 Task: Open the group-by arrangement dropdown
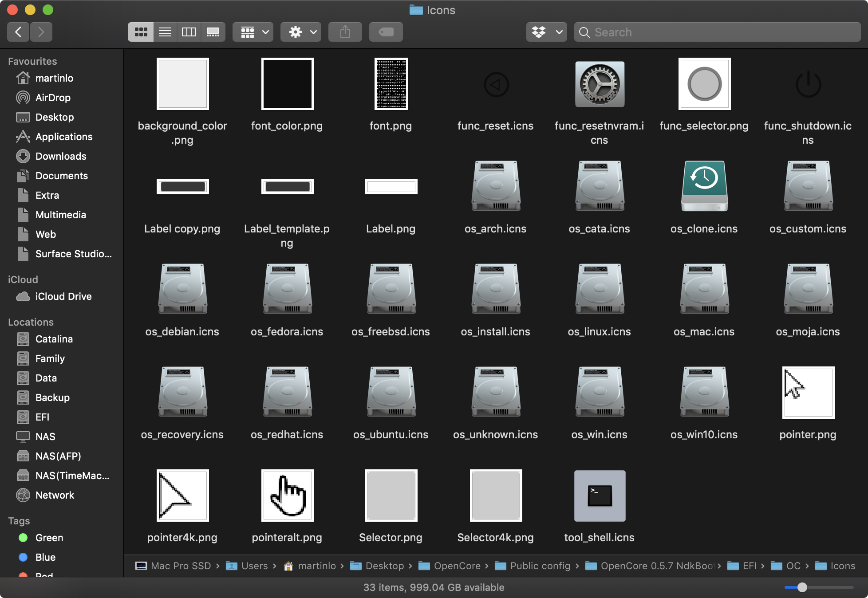[x=253, y=32]
